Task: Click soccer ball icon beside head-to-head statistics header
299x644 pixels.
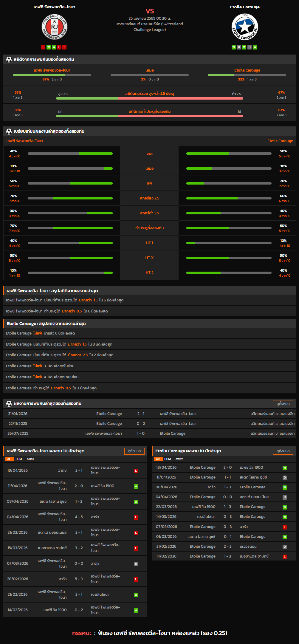Action: tap(9, 60)
